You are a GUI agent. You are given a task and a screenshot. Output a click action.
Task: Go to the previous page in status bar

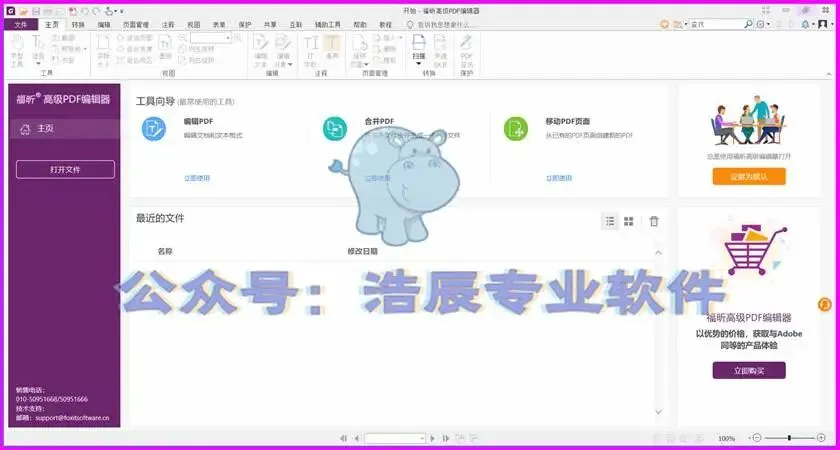point(356,438)
